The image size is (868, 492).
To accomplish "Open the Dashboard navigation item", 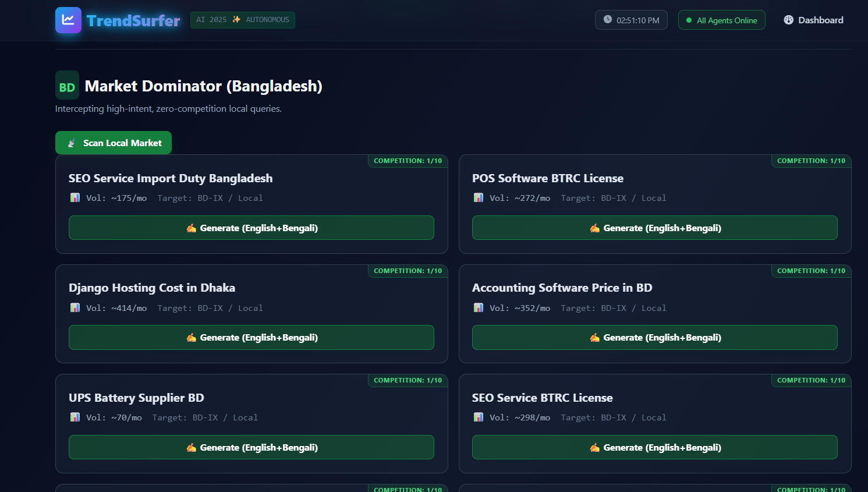I will [813, 20].
